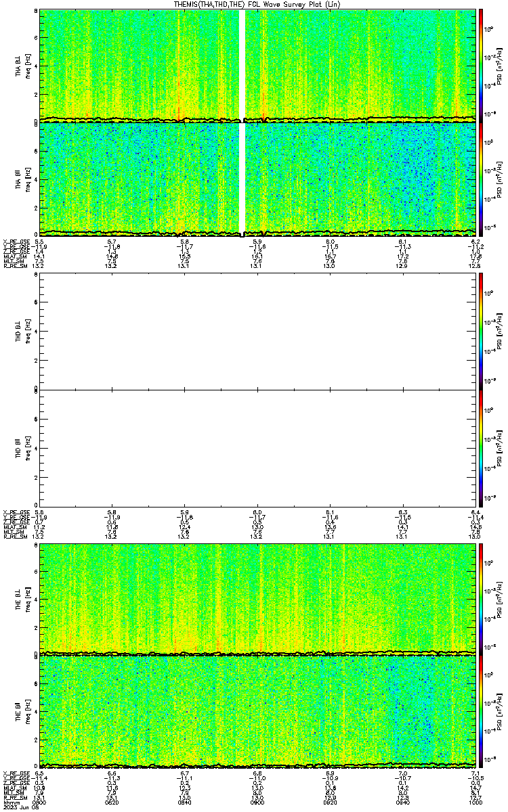
Task: Click the THE BL PSD color bar
Action: 482,599
